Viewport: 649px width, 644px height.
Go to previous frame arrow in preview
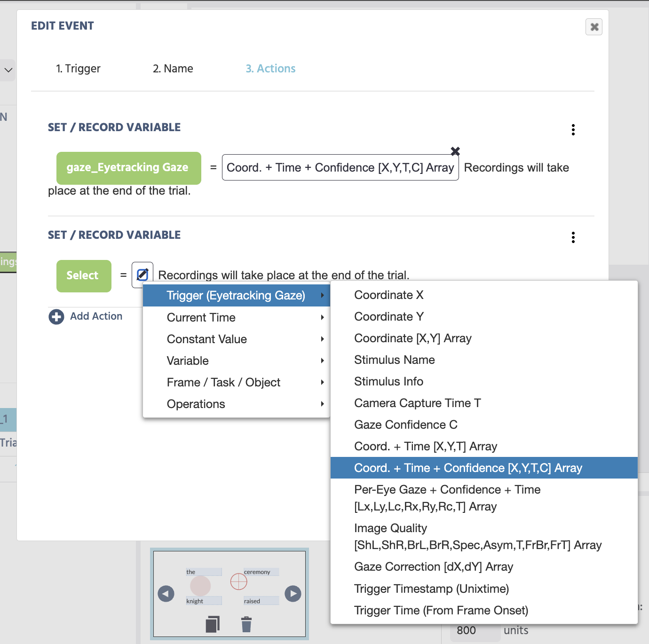[x=166, y=594]
